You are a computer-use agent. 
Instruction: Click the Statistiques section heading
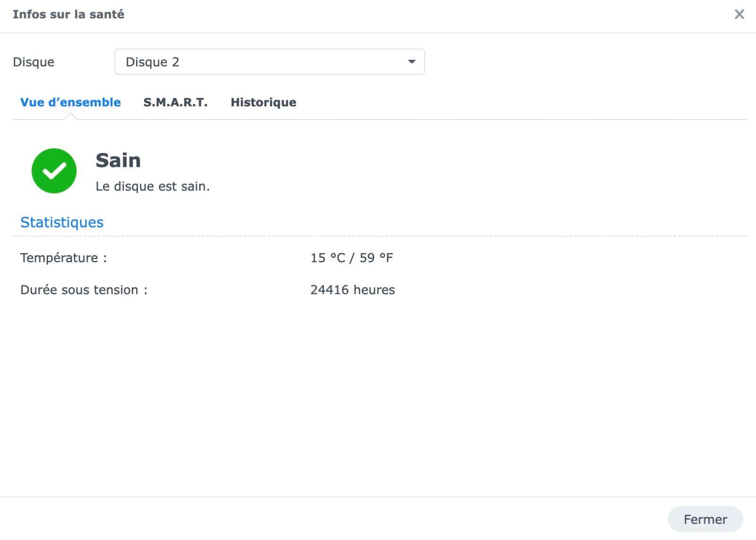pos(62,222)
